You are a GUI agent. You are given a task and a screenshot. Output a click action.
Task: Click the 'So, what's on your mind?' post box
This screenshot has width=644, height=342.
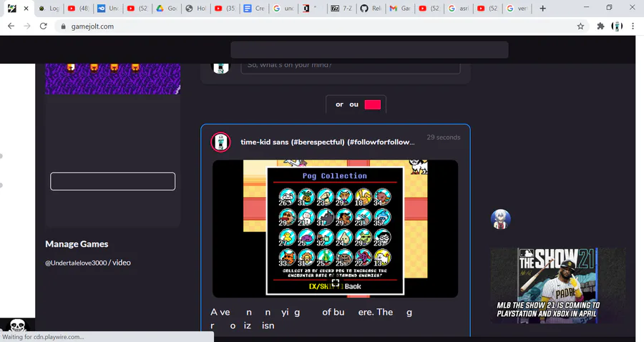(351, 68)
